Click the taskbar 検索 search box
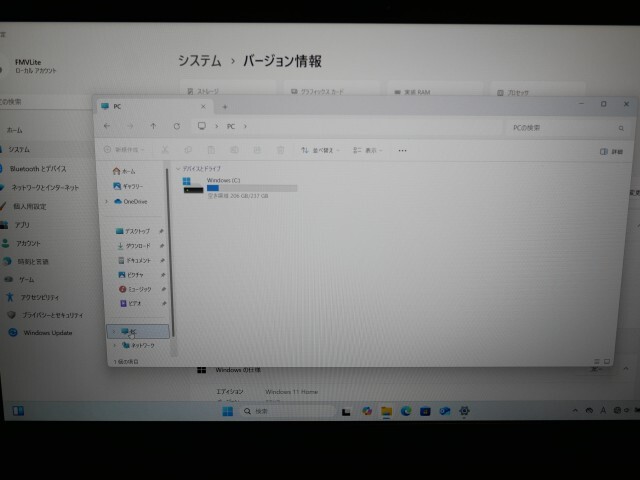This screenshot has height=480, width=640. (x=290, y=411)
